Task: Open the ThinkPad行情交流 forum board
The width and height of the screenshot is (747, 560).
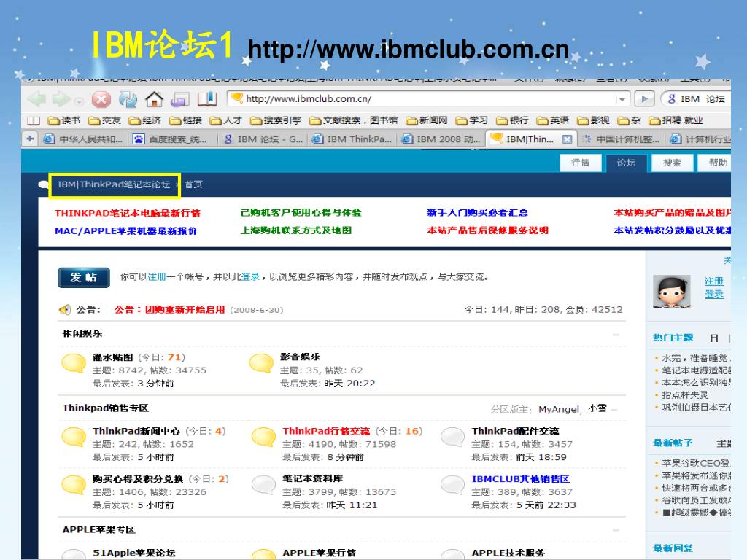Action: click(326, 431)
